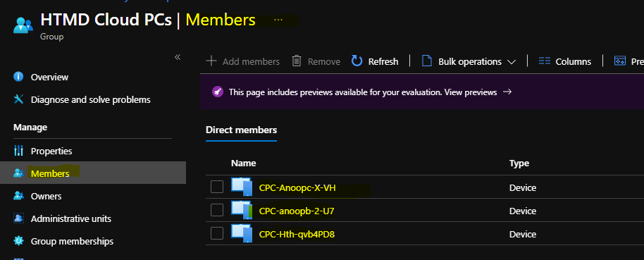Sort by Type column header
Viewport: 644px width, 260px height.
pyautogui.click(x=519, y=163)
